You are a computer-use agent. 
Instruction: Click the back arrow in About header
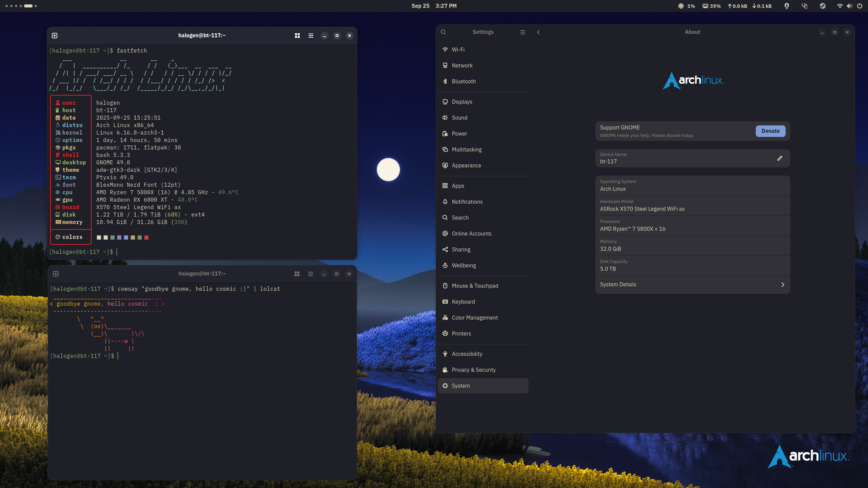tap(538, 32)
